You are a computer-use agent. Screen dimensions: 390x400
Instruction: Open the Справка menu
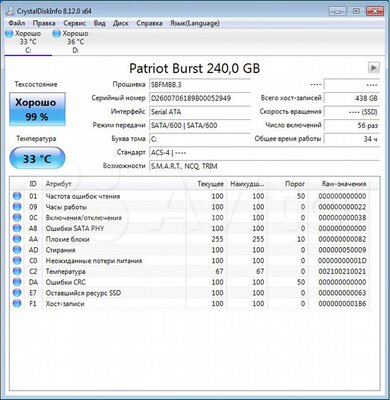point(149,23)
